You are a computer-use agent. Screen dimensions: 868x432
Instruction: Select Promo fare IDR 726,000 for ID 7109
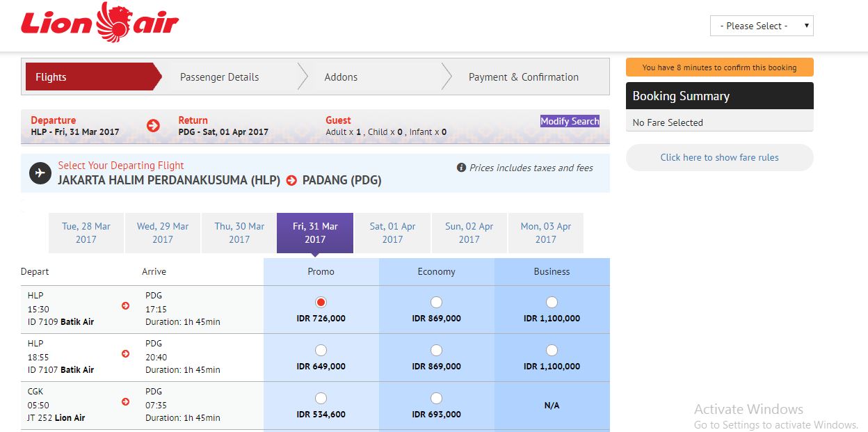[321, 303]
